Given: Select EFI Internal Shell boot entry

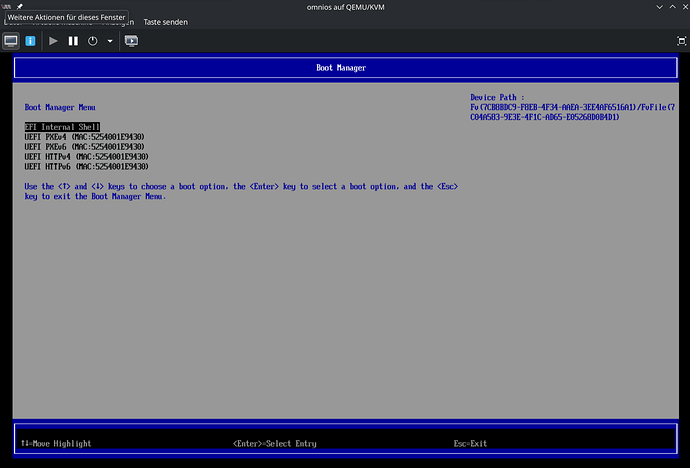Looking at the screenshot, I should coord(62,127).
